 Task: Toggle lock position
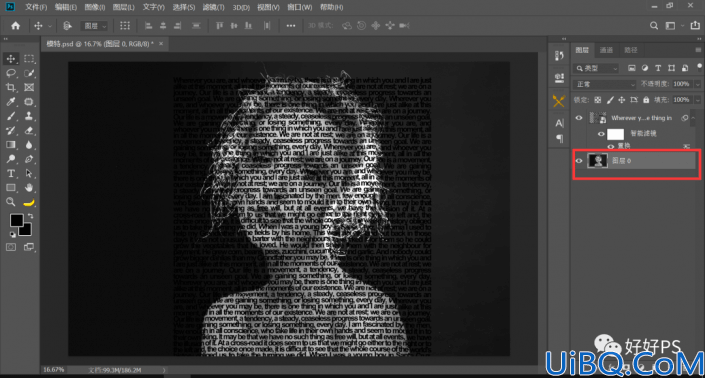622,100
